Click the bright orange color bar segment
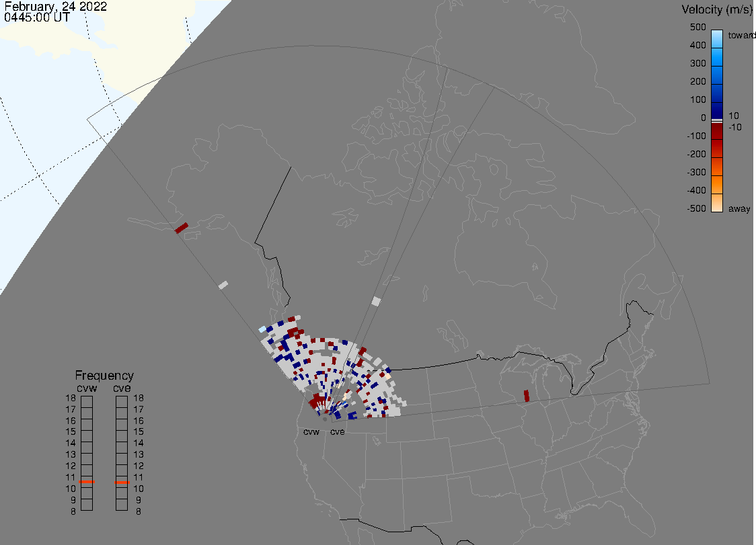This screenshot has height=545, width=756. coord(717,185)
